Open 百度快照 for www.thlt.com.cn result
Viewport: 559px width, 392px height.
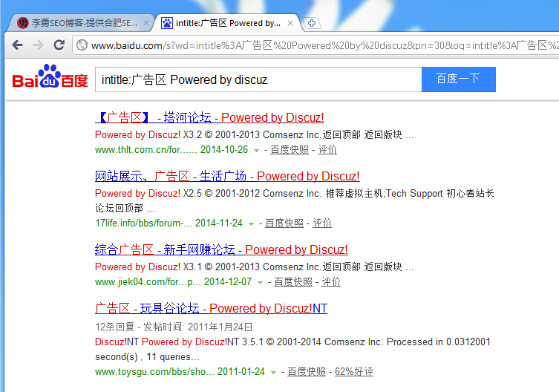pos(290,150)
